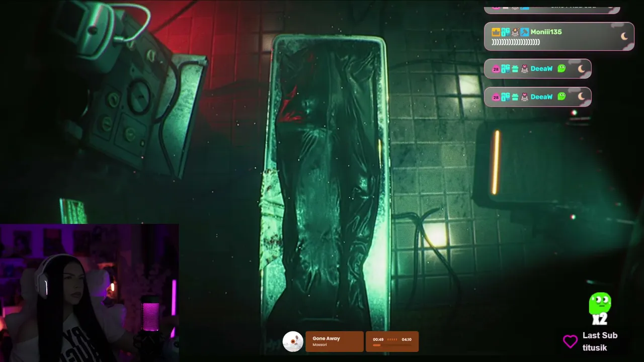Click the song progress bar in the music widget

tap(392, 345)
